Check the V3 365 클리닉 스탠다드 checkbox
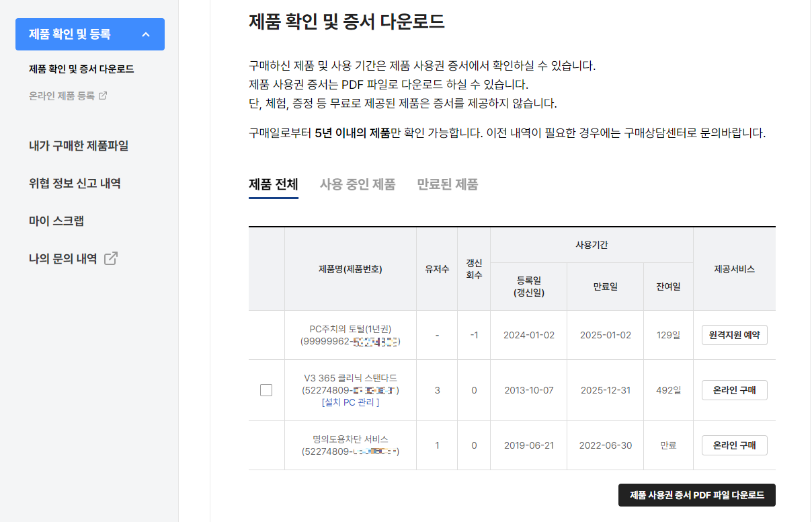Image resolution: width=812 pixels, height=522 pixels. pos(266,390)
